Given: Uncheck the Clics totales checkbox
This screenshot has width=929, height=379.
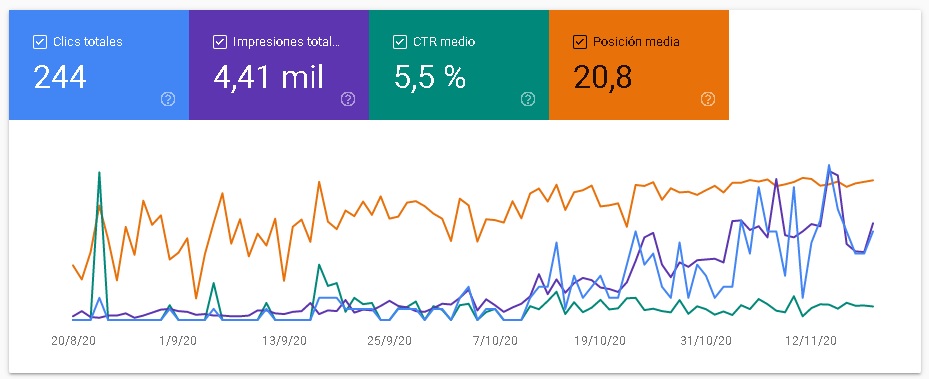Looking at the screenshot, I should (x=40, y=42).
